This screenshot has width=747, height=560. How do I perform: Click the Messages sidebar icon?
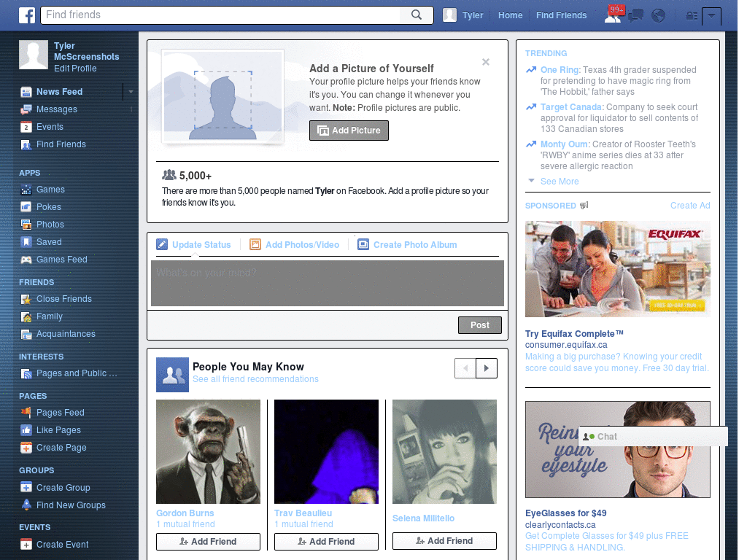[26, 109]
